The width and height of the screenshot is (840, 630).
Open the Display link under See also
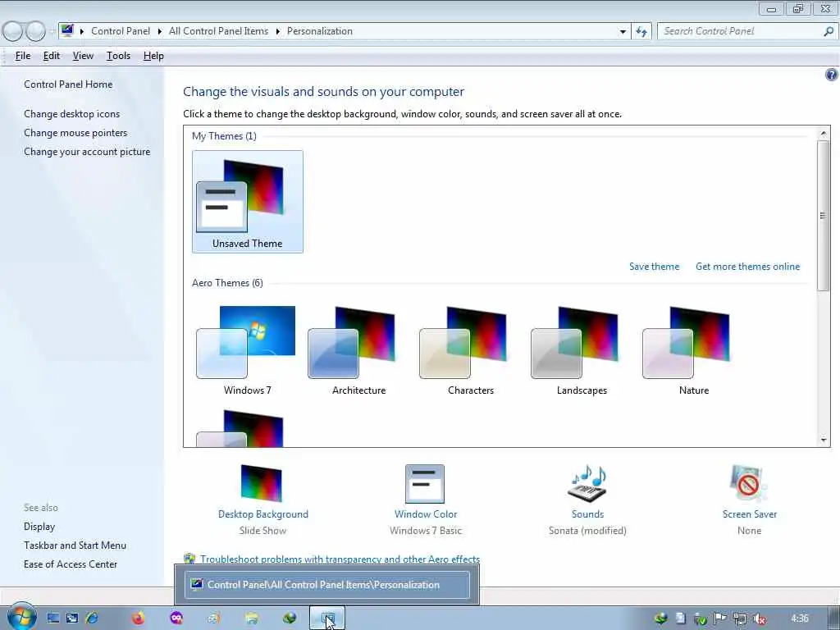pos(39,527)
